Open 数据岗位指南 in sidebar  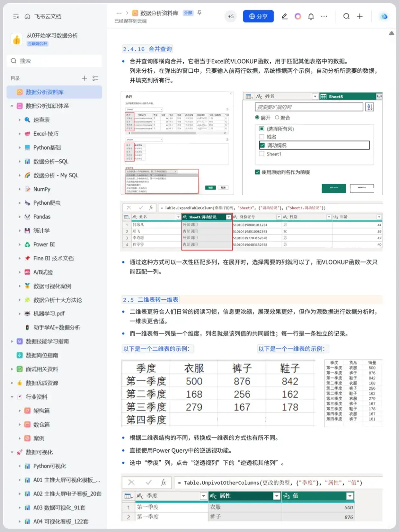42,355
